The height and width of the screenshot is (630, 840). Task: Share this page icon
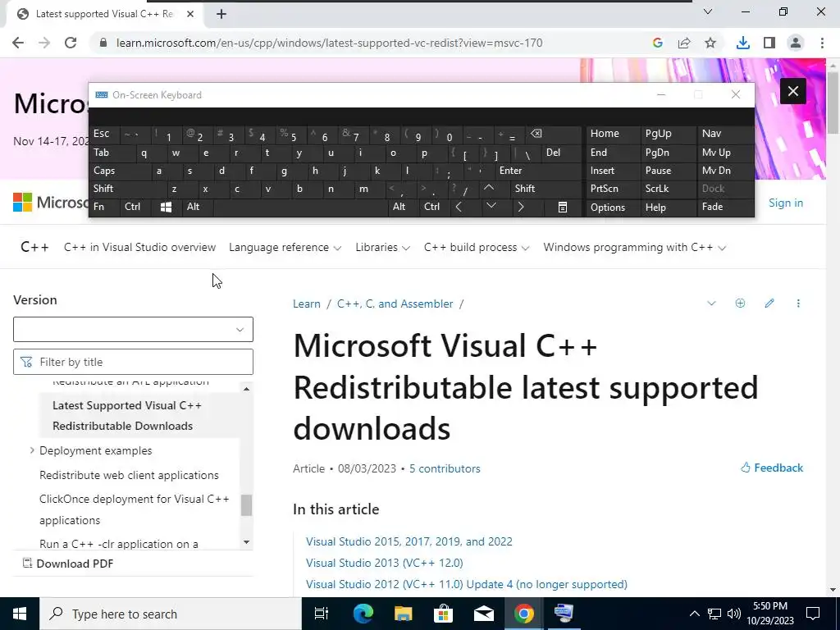coord(684,43)
